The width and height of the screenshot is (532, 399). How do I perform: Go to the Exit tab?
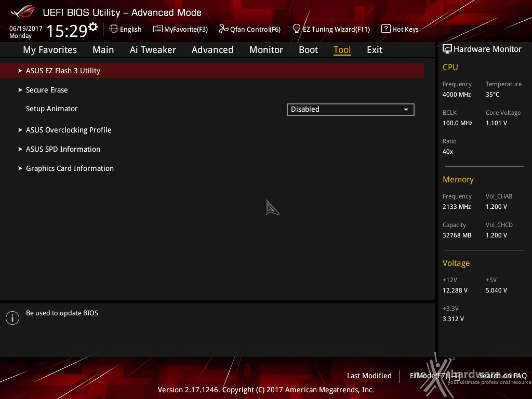pos(375,50)
